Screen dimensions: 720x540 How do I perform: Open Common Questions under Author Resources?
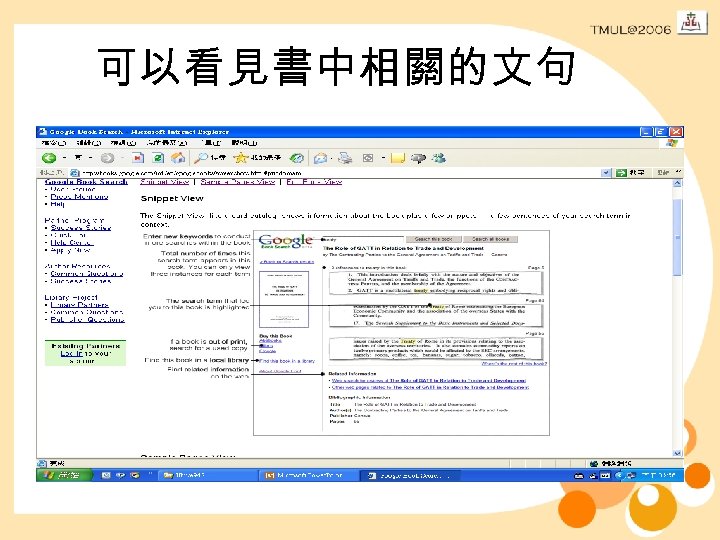point(87,274)
